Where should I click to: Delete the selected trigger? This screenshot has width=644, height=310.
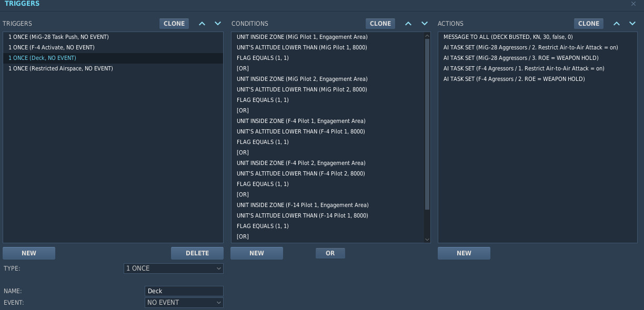tap(197, 253)
